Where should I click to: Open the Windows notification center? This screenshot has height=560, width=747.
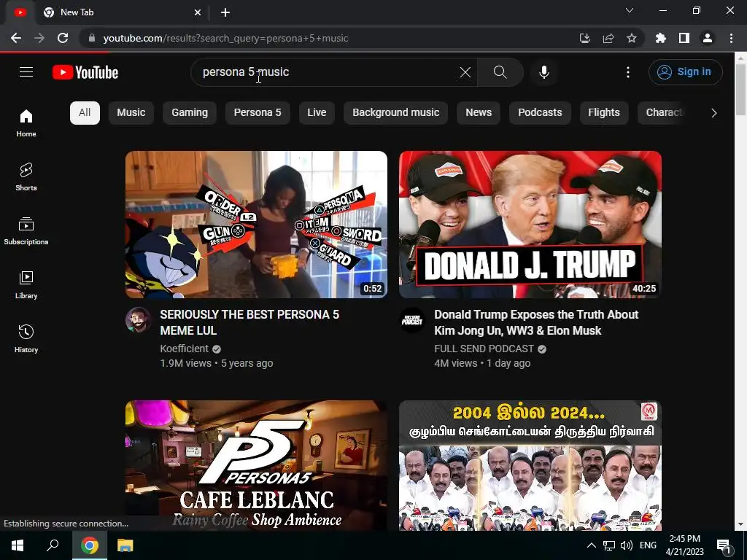[724, 545]
